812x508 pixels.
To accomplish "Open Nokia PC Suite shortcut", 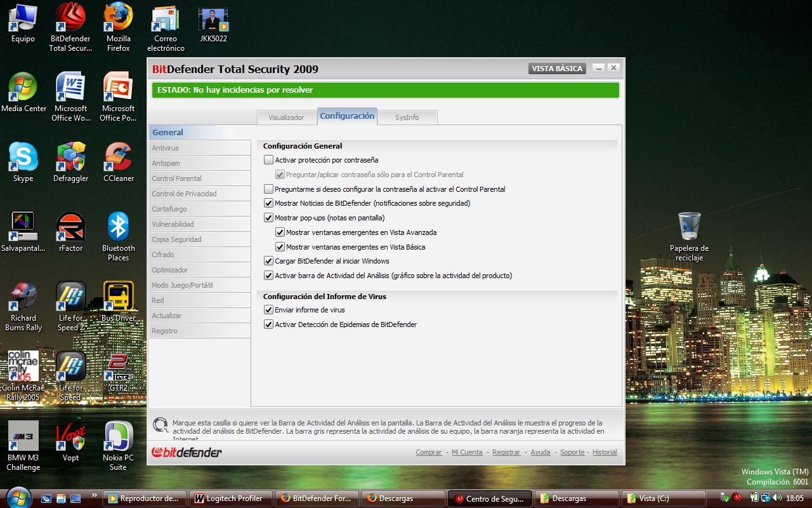I will (118, 446).
